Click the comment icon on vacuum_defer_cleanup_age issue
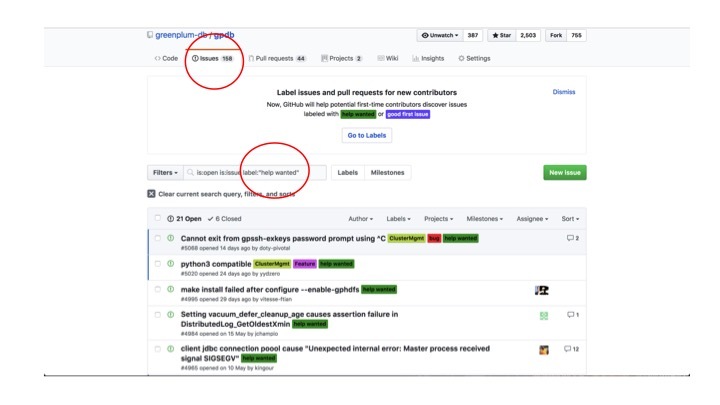This screenshot has width=720, height=405. 570,315
